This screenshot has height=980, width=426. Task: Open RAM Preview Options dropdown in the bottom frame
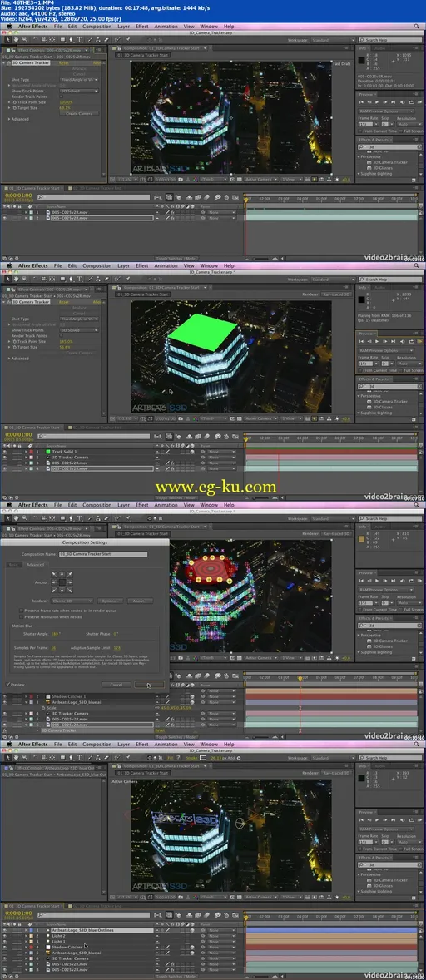tap(386, 828)
